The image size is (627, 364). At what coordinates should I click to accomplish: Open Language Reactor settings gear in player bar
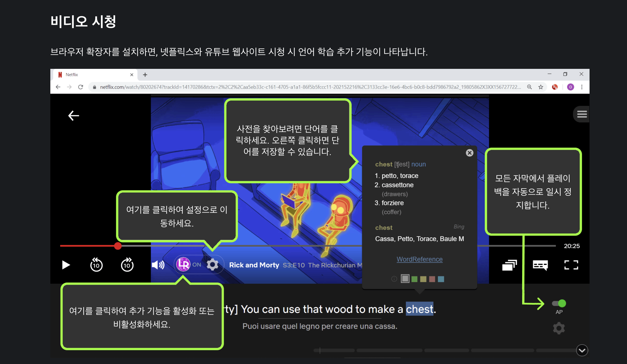212,265
